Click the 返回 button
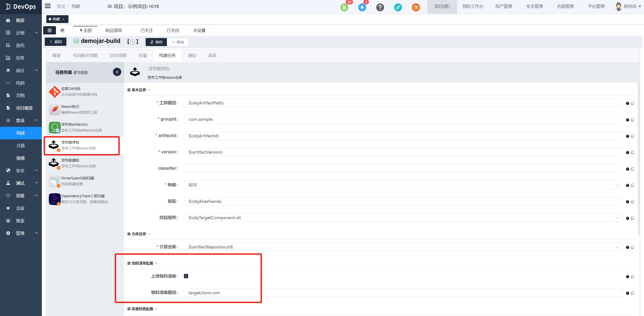Screen dimensions: 644x316 click(x=55, y=42)
